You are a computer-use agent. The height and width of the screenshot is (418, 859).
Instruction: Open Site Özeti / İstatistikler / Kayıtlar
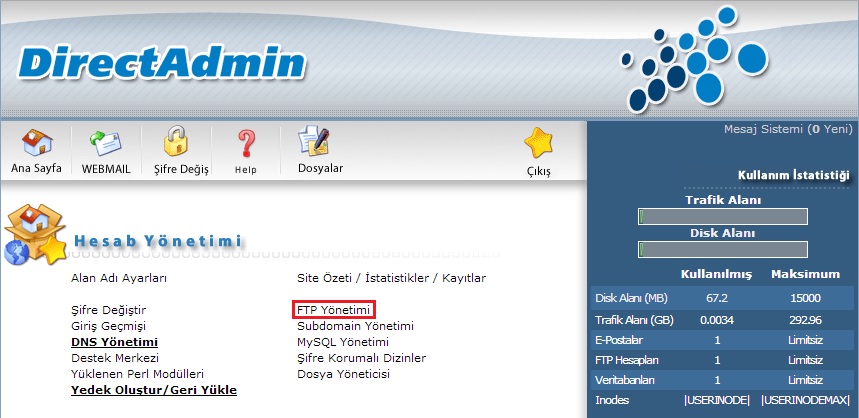(x=391, y=278)
